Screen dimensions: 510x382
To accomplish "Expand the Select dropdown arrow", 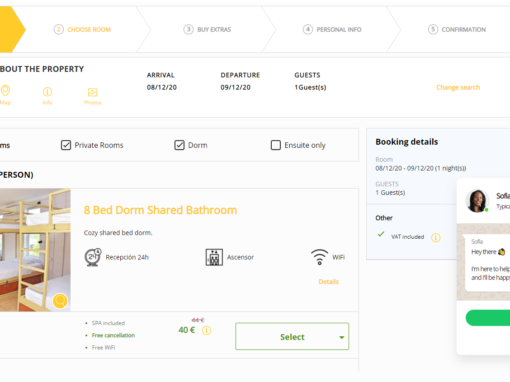I will pyautogui.click(x=341, y=337).
